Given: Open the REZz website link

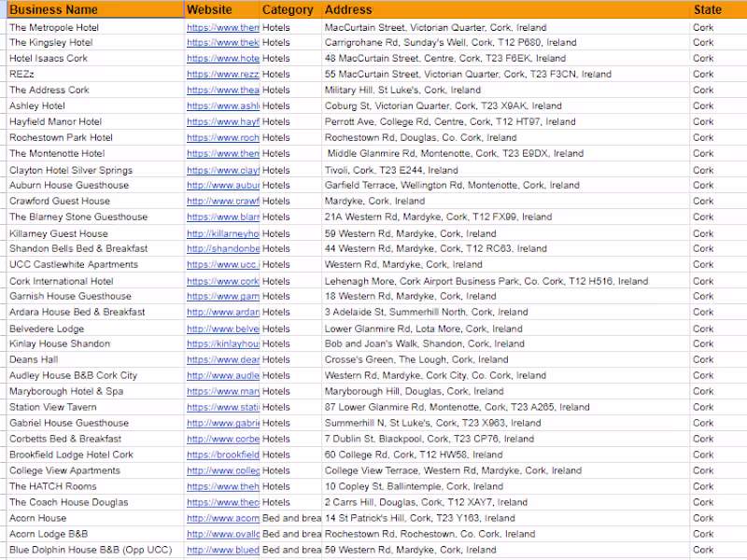Looking at the screenshot, I should pos(223,75).
